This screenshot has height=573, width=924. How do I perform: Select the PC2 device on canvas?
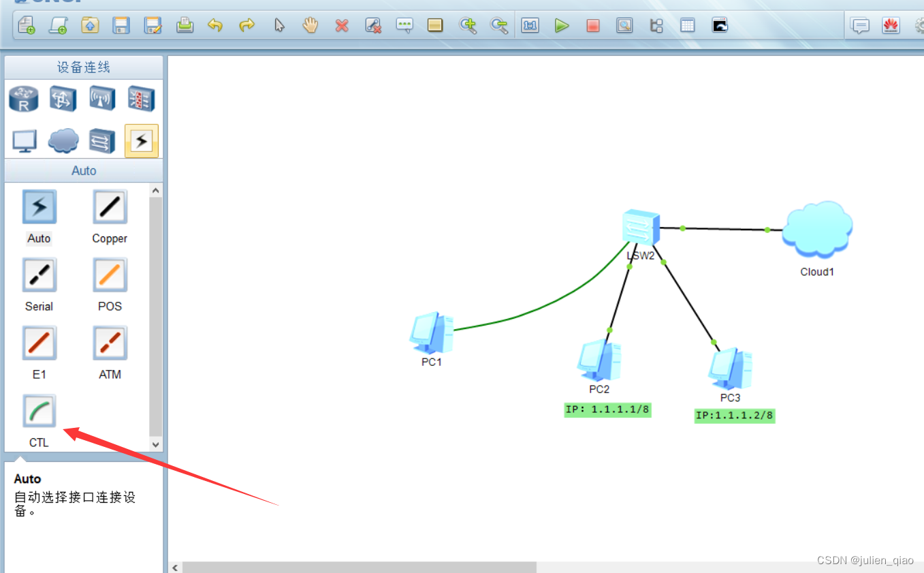(x=599, y=360)
